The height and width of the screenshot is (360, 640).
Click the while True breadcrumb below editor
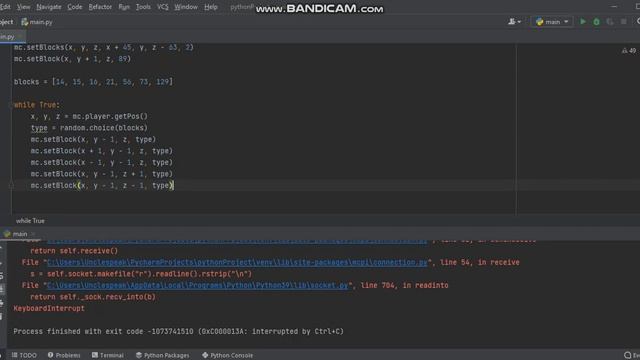pyautogui.click(x=30, y=221)
